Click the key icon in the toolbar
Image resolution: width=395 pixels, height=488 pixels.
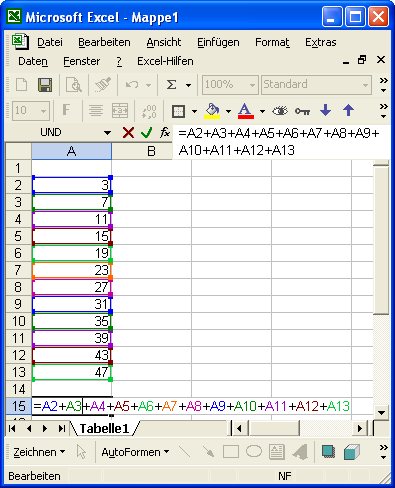click(302, 111)
